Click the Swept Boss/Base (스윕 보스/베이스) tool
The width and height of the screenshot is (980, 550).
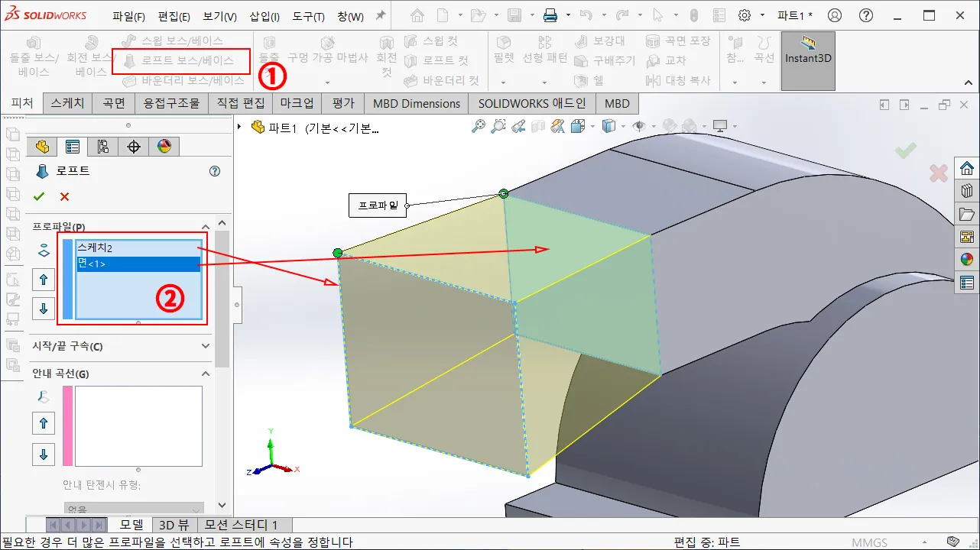pos(173,41)
